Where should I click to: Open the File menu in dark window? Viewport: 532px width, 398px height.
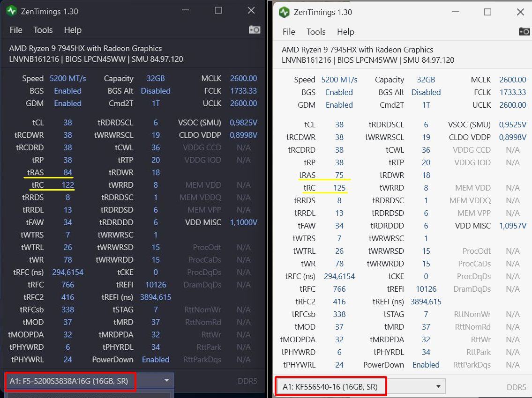tap(16, 30)
